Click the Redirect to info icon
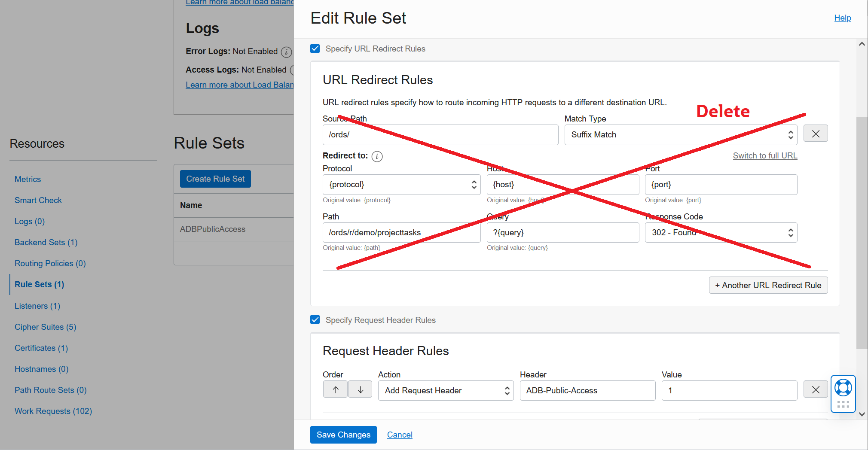Image resolution: width=868 pixels, height=450 pixels. click(x=377, y=156)
